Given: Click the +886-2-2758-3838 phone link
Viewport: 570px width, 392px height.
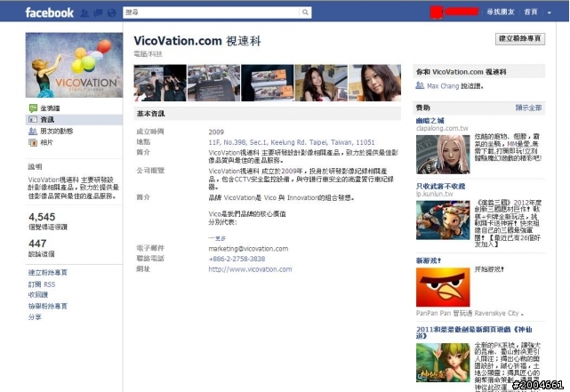Looking at the screenshot, I should point(237,259).
